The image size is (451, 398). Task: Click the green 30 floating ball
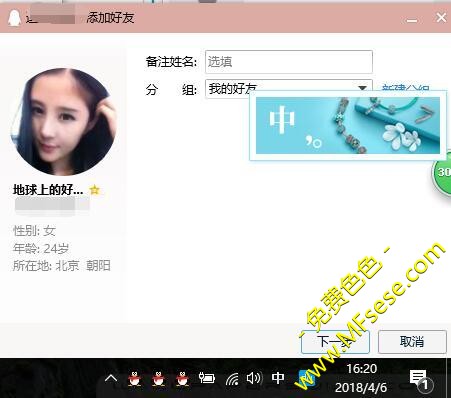[x=442, y=173]
